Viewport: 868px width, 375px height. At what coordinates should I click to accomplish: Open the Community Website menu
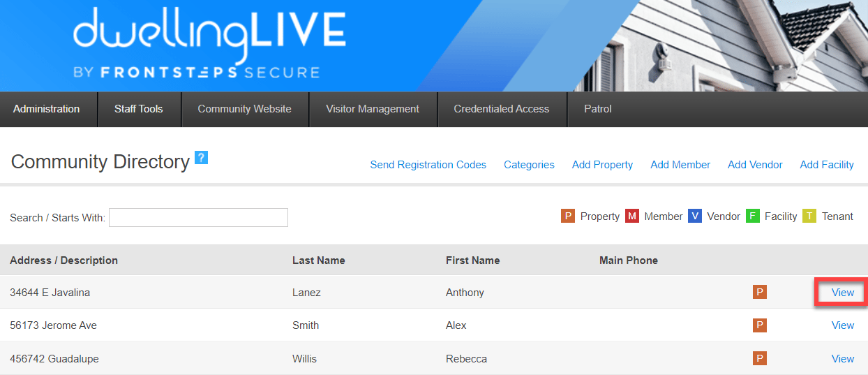[244, 109]
